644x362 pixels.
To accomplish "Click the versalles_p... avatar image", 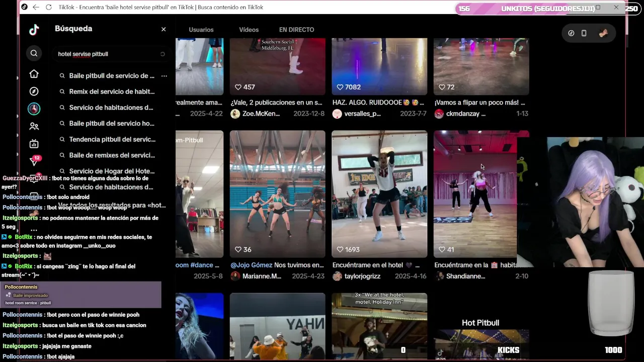I will click(x=337, y=114).
